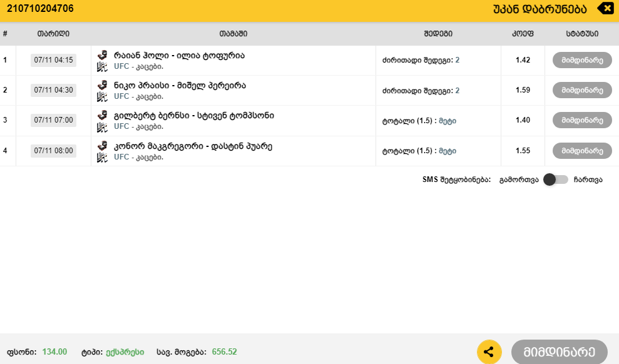This screenshot has width=619, height=364.
Task: Click ტოტალი (1.5) : მეტი in row 3
Action: click(x=419, y=121)
